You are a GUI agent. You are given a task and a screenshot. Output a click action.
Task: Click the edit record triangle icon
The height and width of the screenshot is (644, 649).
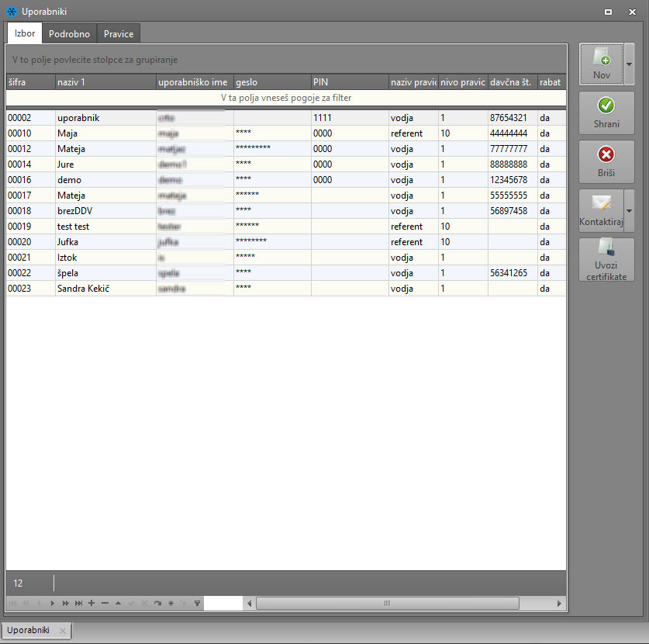coord(118,604)
